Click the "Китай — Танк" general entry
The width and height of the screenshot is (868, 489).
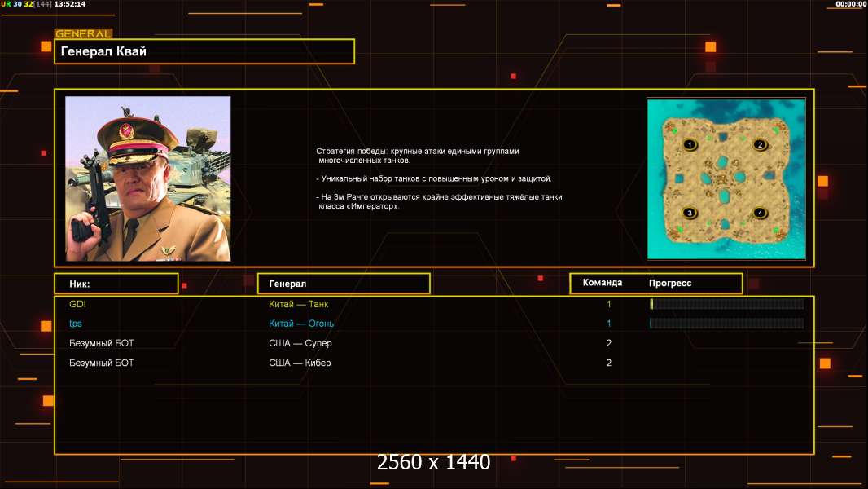299,304
